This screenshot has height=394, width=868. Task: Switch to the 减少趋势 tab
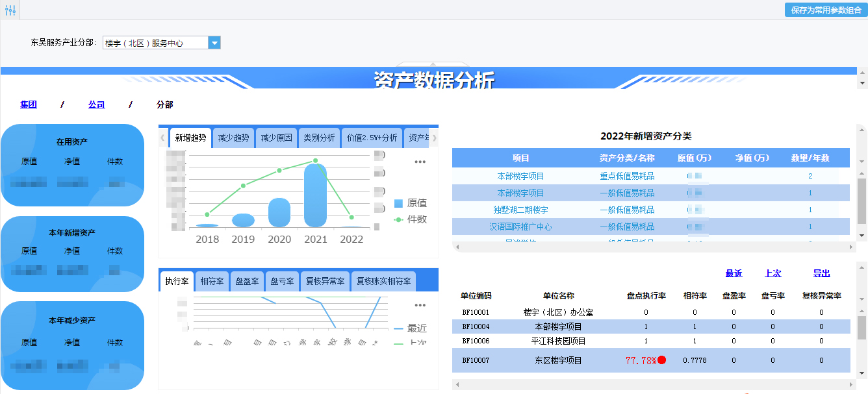pyautogui.click(x=233, y=137)
